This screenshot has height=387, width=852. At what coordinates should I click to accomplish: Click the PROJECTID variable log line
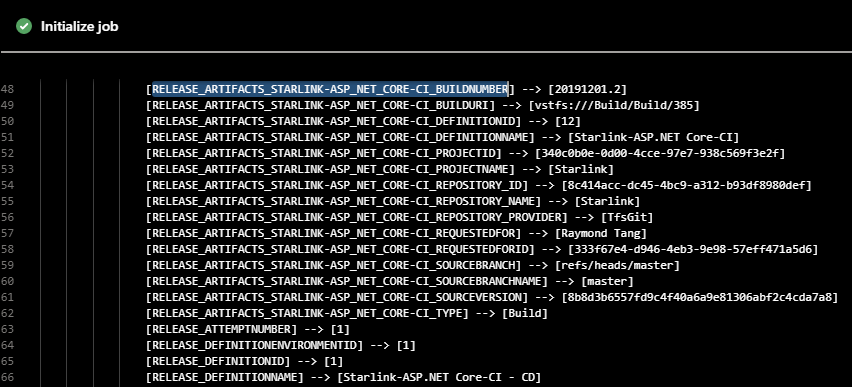tap(466, 153)
